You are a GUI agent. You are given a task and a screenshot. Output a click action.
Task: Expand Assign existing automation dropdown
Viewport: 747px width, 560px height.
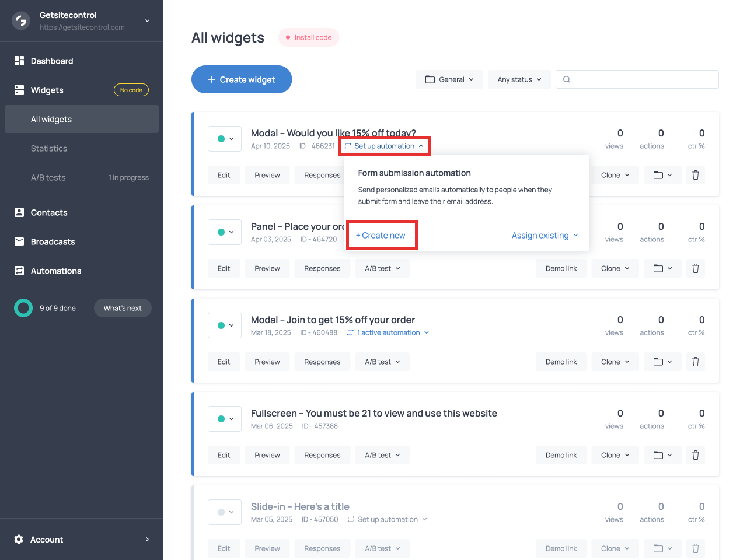point(544,235)
